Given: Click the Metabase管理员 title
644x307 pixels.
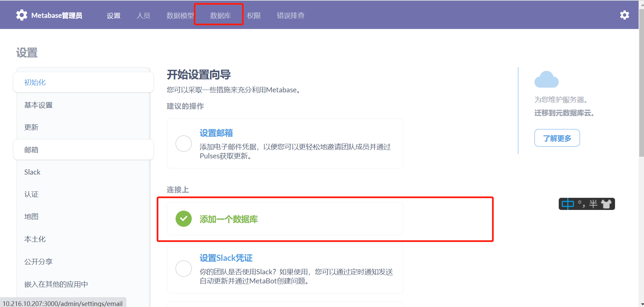Looking at the screenshot, I should [57, 16].
